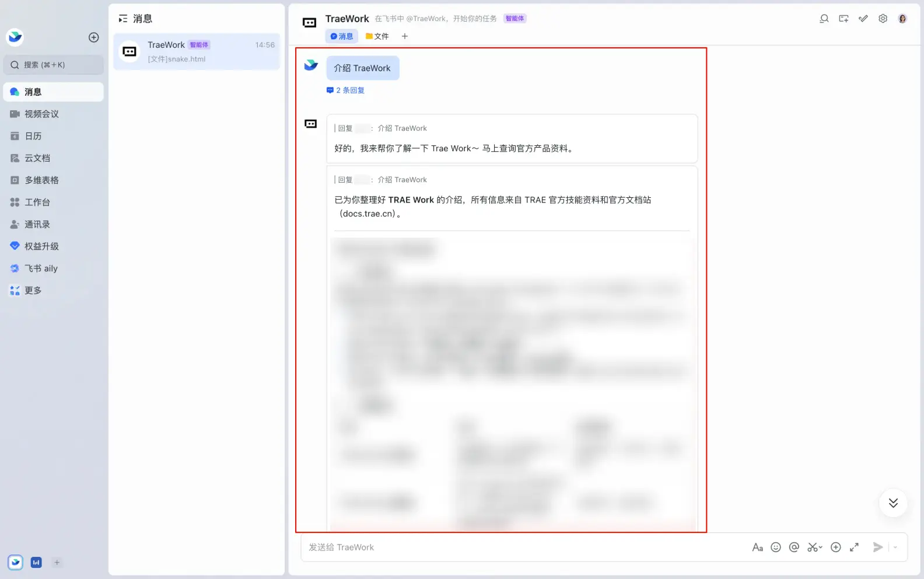Expand 更多 in the left sidebar
The height and width of the screenshot is (579, 924).
pyautogui.click(x=54, y=291)
